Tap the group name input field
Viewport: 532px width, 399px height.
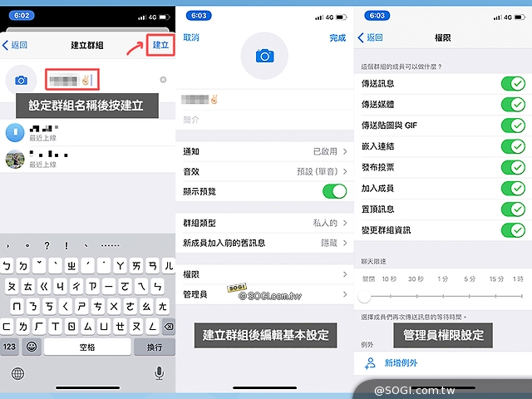[72, 80]
